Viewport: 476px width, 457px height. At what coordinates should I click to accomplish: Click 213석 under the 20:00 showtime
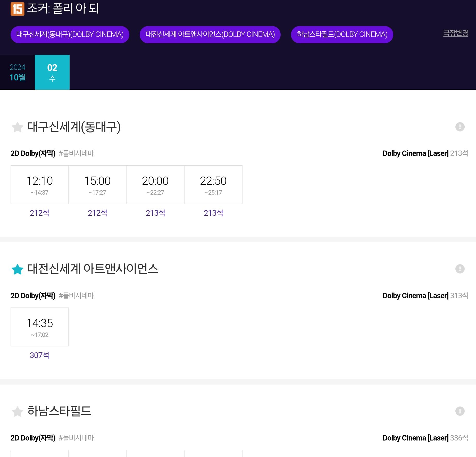point(155,213)
